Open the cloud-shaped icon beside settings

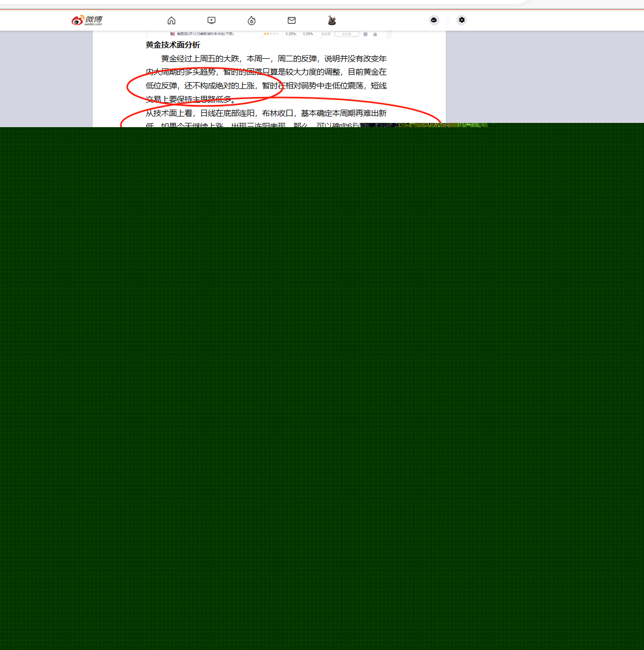(434, 20)
